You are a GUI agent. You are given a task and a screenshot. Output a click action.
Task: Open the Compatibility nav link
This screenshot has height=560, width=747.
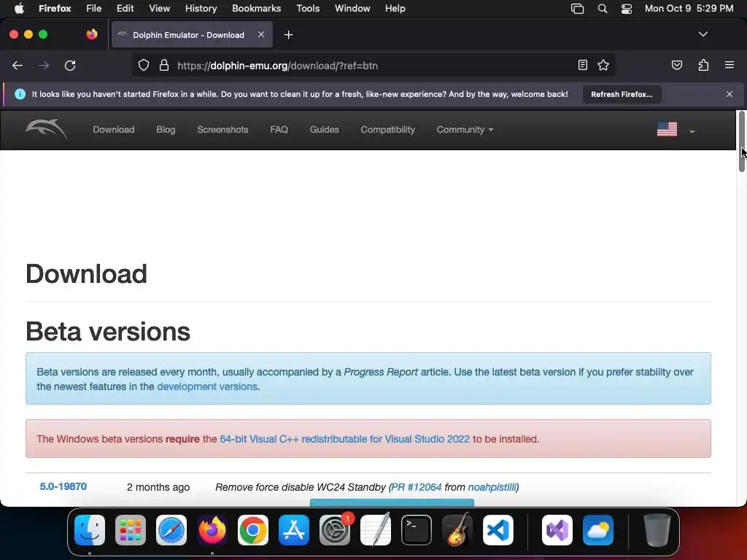388,130
